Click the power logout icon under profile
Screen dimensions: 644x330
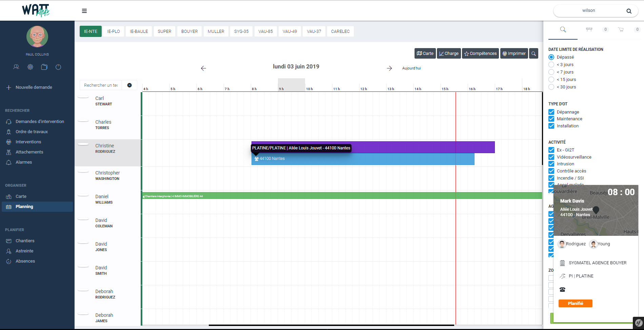pos(58,67)
